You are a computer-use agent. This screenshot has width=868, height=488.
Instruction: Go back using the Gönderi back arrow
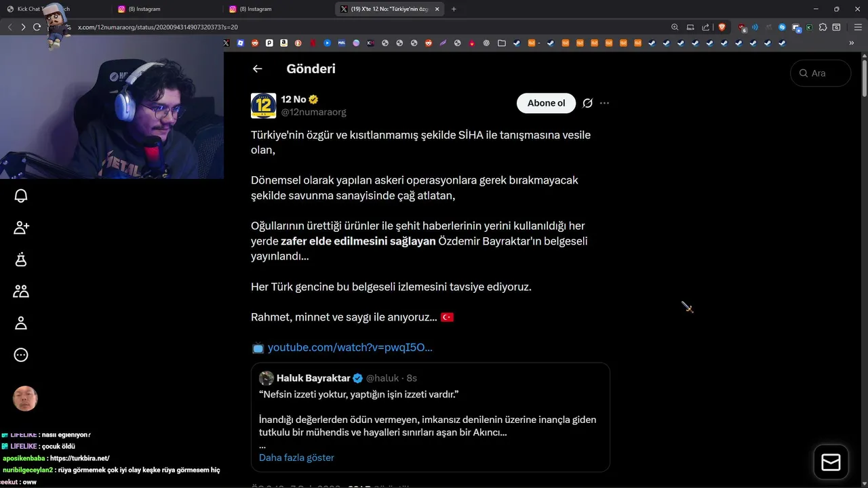click(x=257, y=68)
